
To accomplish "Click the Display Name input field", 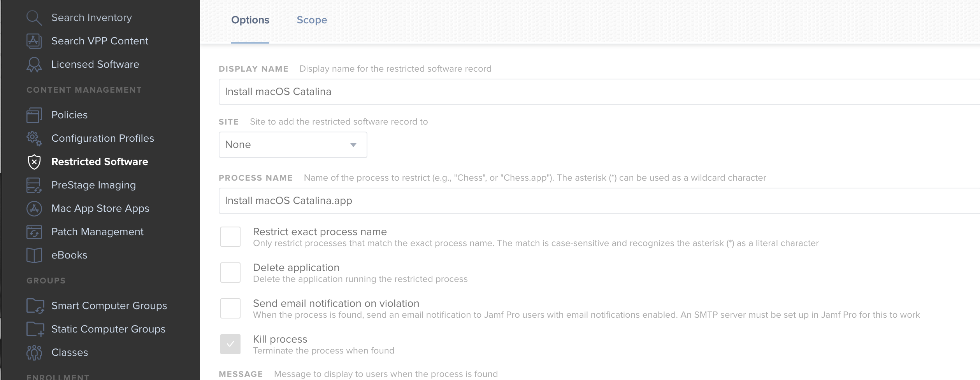I will 599,92.
